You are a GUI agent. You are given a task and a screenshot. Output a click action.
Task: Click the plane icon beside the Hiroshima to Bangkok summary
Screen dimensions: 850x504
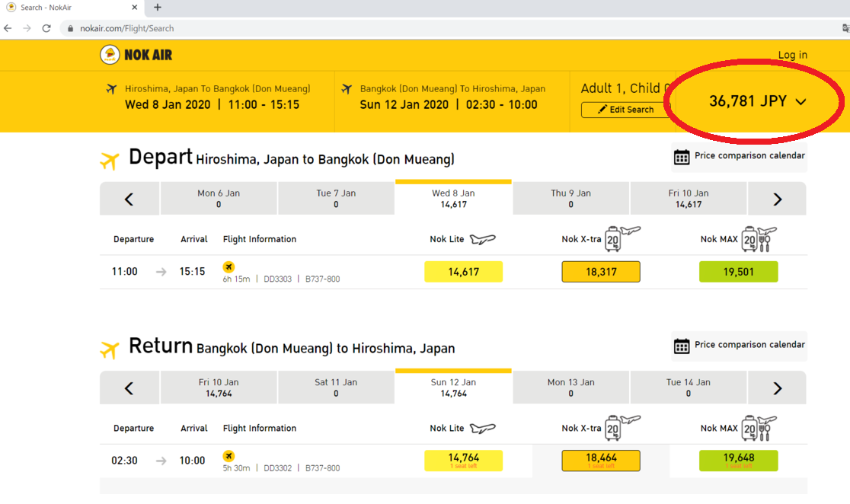[112, 89]
